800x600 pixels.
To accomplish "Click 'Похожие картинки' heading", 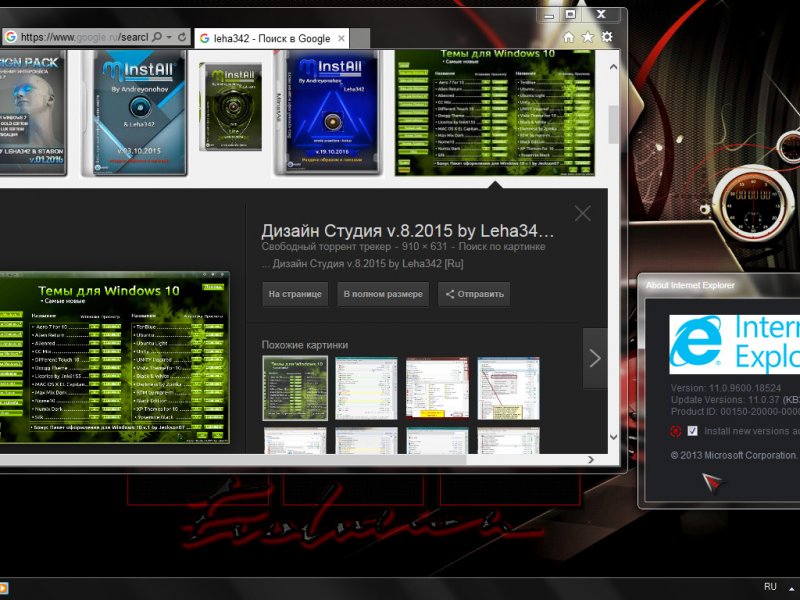I will 305,345.
